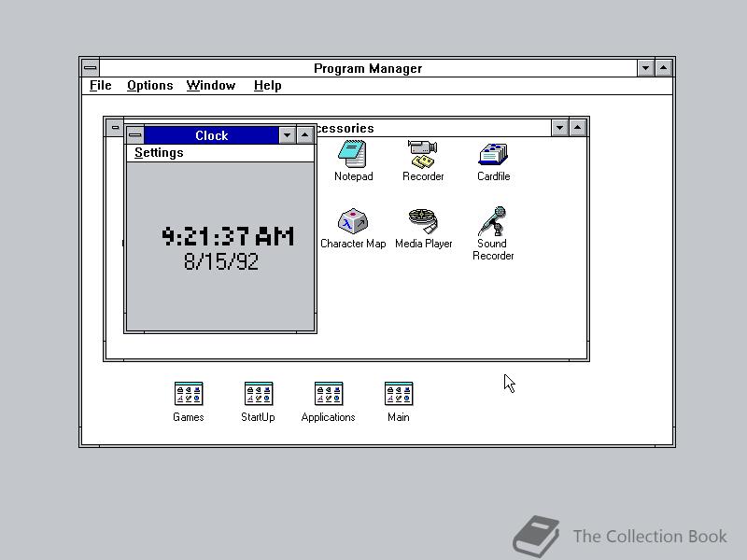The width and height of the screenshot is (747, 560).
Task: Open the Options menu
Action: [x=149, y=86]
